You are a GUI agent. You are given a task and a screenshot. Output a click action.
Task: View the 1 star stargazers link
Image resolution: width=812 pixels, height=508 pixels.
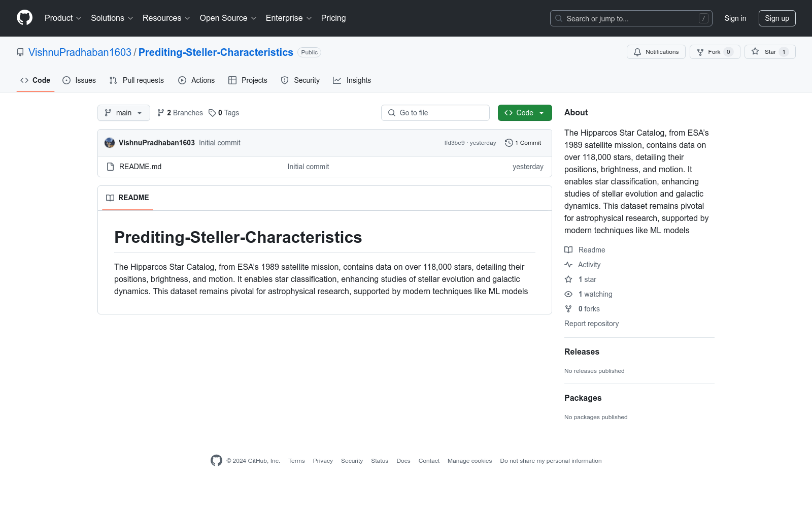click(x=581, y=279)
